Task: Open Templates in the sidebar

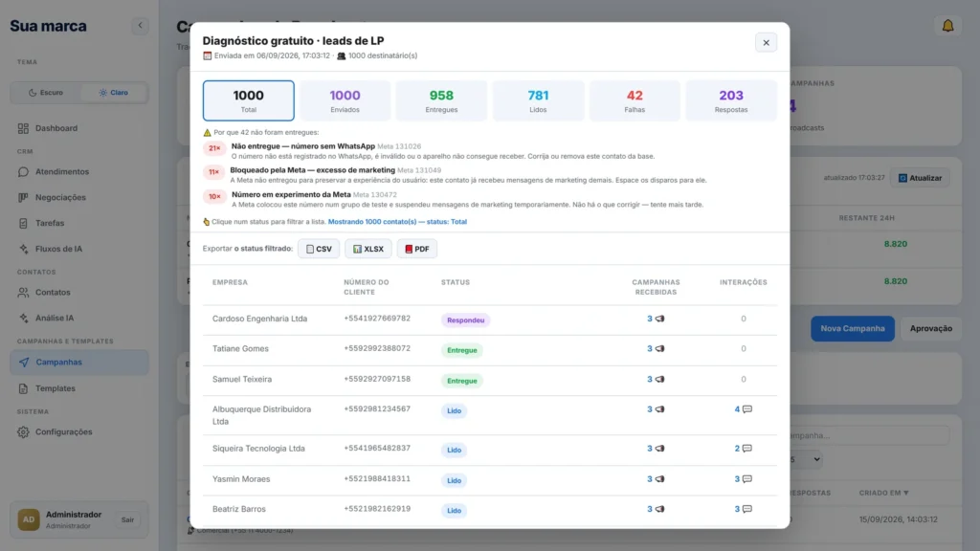Action: point(79,388)
